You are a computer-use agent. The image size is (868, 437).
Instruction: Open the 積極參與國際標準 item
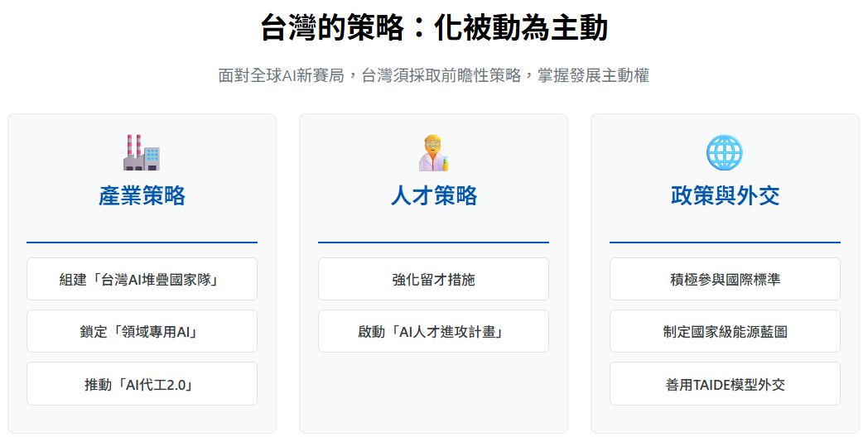click(x=725, y=279)
